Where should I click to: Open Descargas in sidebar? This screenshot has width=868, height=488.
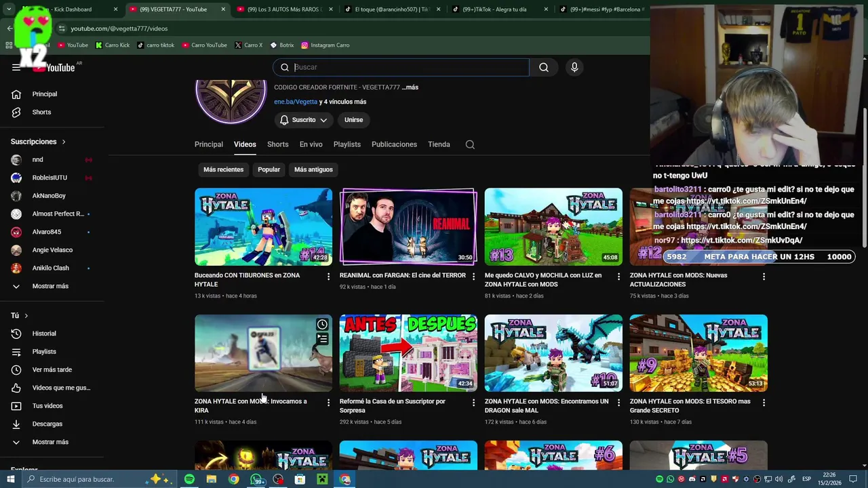47,424
